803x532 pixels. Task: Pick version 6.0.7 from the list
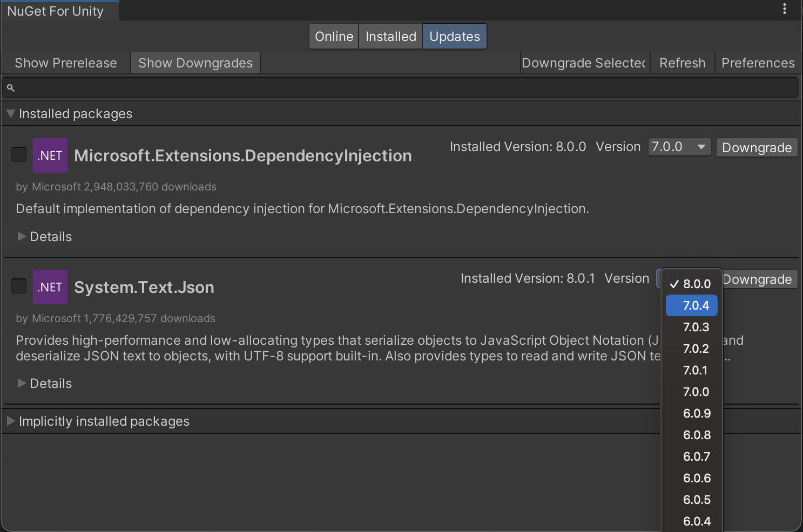tap(692, 456)
